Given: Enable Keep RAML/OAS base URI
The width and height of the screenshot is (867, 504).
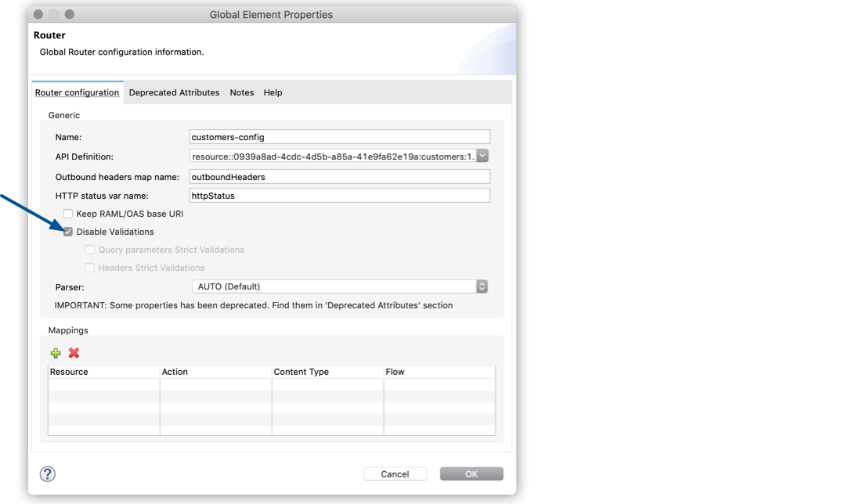Looking at the screenshot, I should (67, 213).
